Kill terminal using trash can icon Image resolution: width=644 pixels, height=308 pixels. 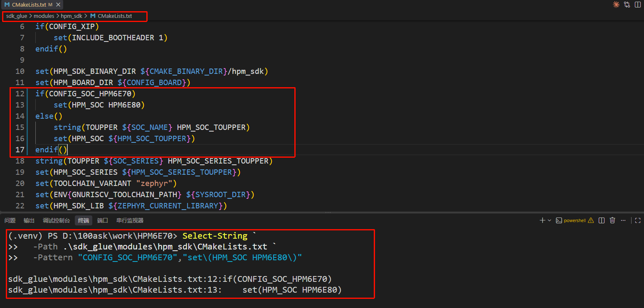[x=612, y=220]
